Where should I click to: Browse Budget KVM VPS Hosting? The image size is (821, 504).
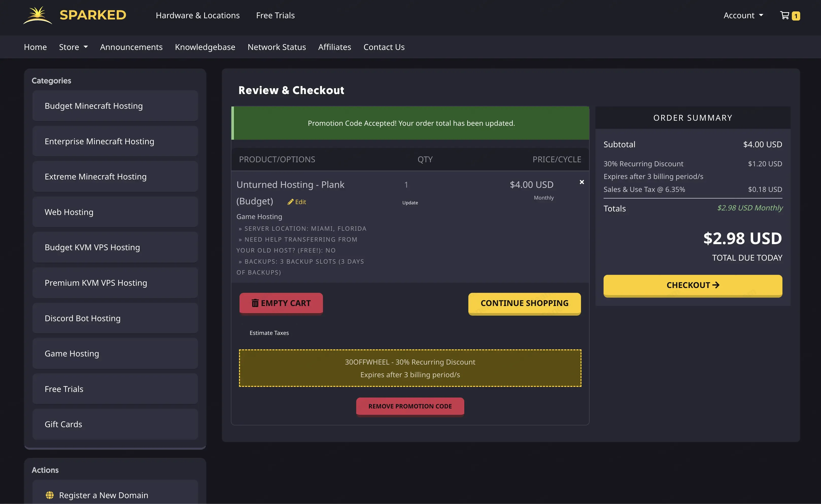(115, 247)
